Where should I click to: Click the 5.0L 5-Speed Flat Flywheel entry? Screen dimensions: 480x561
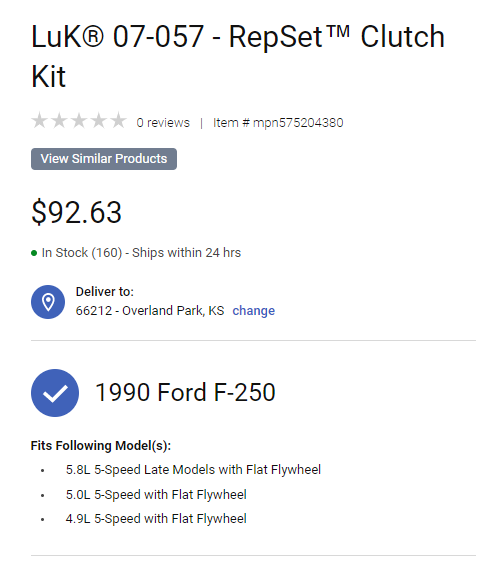156,495
